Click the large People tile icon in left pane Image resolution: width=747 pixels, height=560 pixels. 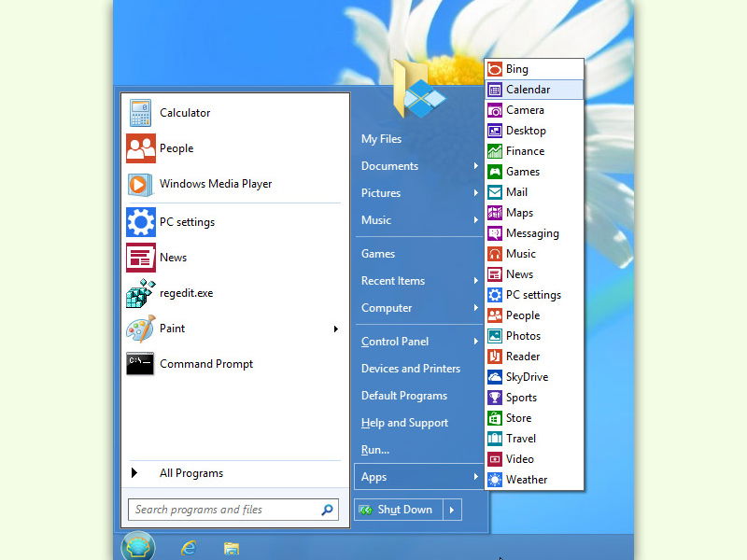[141, 148]
